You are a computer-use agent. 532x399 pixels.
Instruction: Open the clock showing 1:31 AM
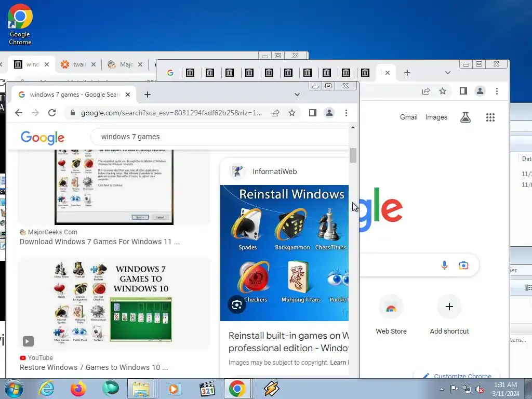pyautogui.click(x=505, y=389)
